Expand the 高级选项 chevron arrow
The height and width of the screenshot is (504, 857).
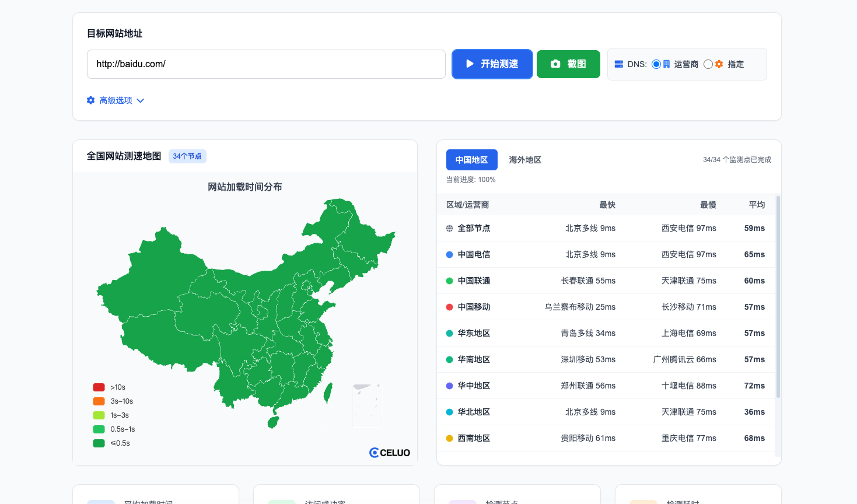coord(141,101)
